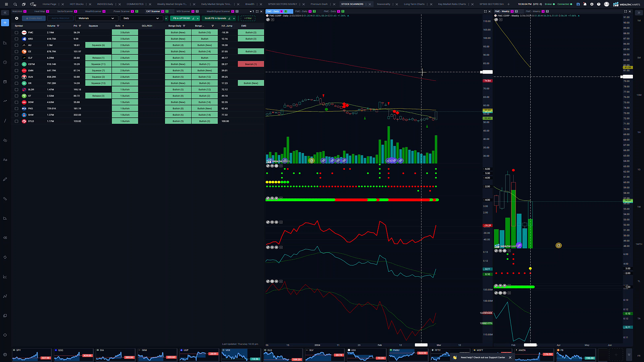Tick the checkbox for SHW row
Screen dimensions: 644x362
(x=16, y=115)
